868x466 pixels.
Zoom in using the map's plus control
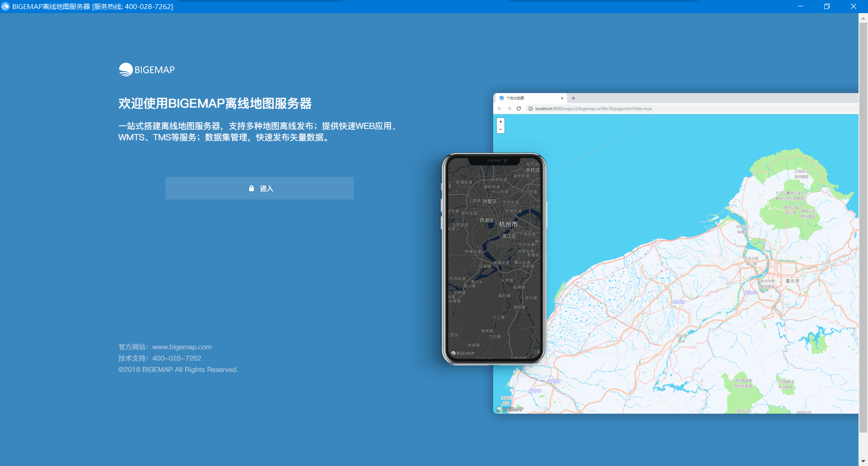click(500, 121)
